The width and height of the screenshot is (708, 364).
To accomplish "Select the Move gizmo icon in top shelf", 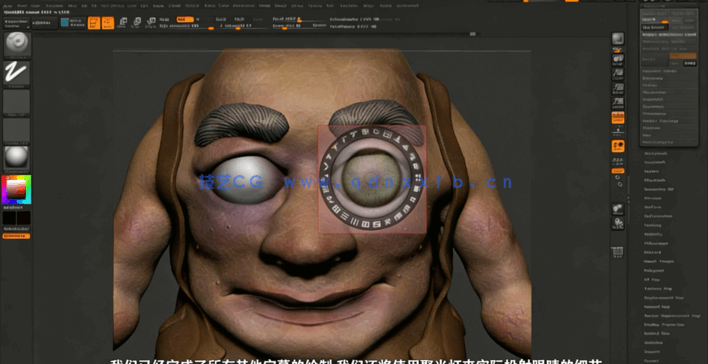I will (x=123, y=23).
